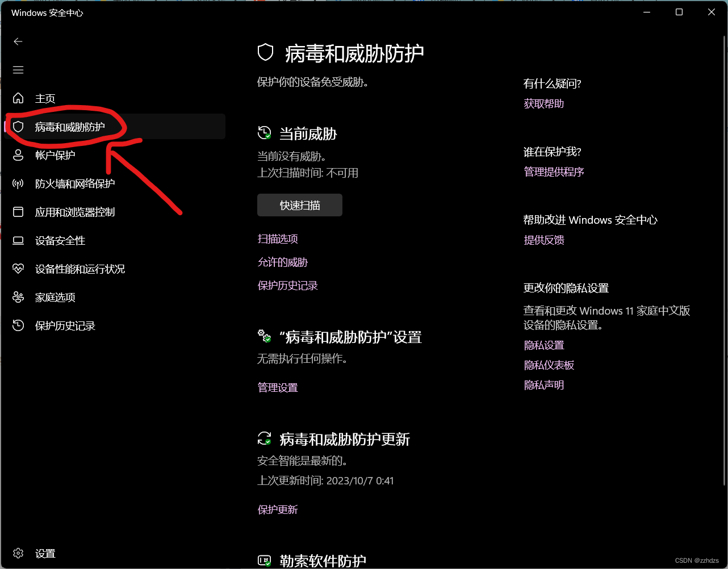Open the 隐私设置 link
Screen dimensions: 728x569
(544, 345)
